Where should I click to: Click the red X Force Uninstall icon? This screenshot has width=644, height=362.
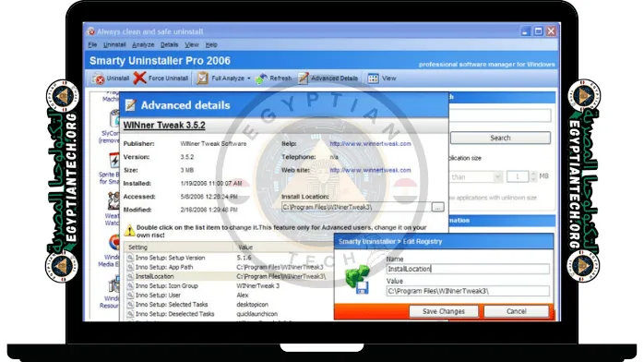click(139, 78)
